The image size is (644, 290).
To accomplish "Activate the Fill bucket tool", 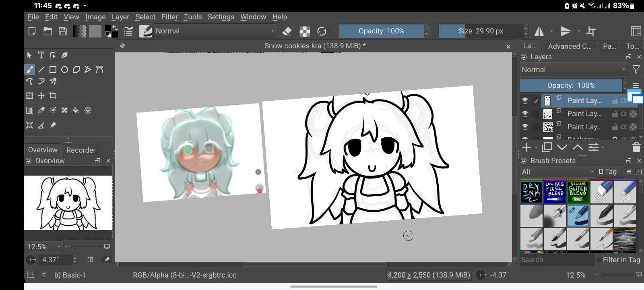I will [76, 110].
